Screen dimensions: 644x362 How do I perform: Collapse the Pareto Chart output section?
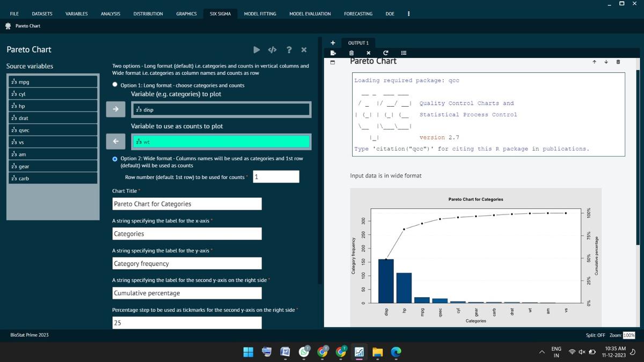point(333,62)
